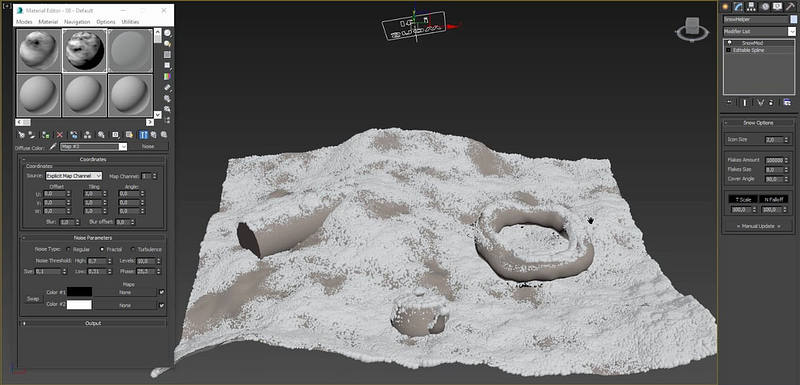Open the Navigation menu in Material Editor

pyautogui.click(x=77, y=22)
